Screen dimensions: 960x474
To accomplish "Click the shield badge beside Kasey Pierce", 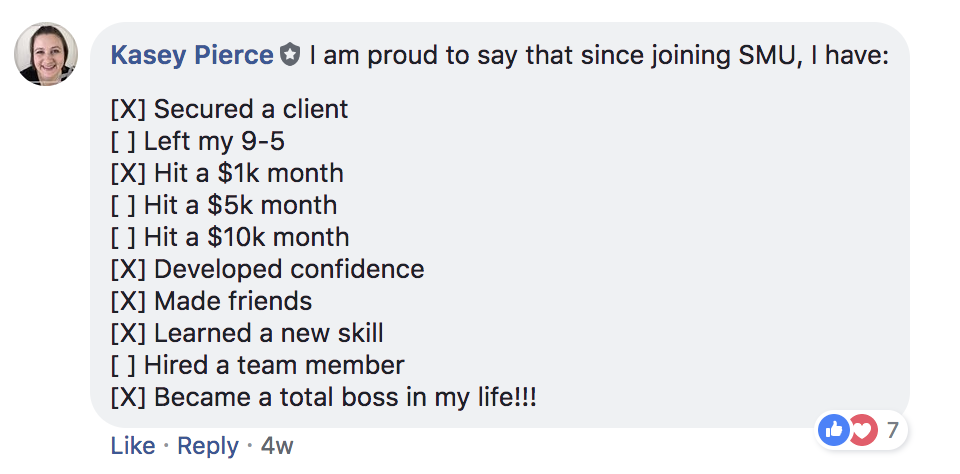I will click(x=290, y=55).
